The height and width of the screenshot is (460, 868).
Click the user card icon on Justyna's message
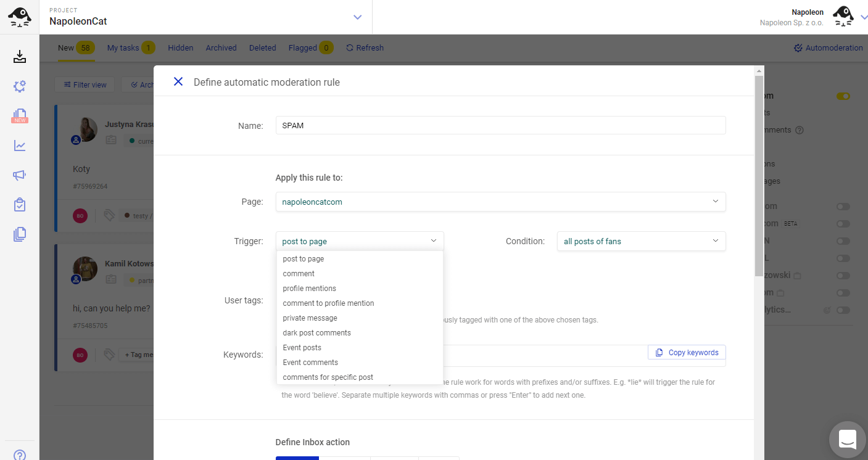[111, 140]
